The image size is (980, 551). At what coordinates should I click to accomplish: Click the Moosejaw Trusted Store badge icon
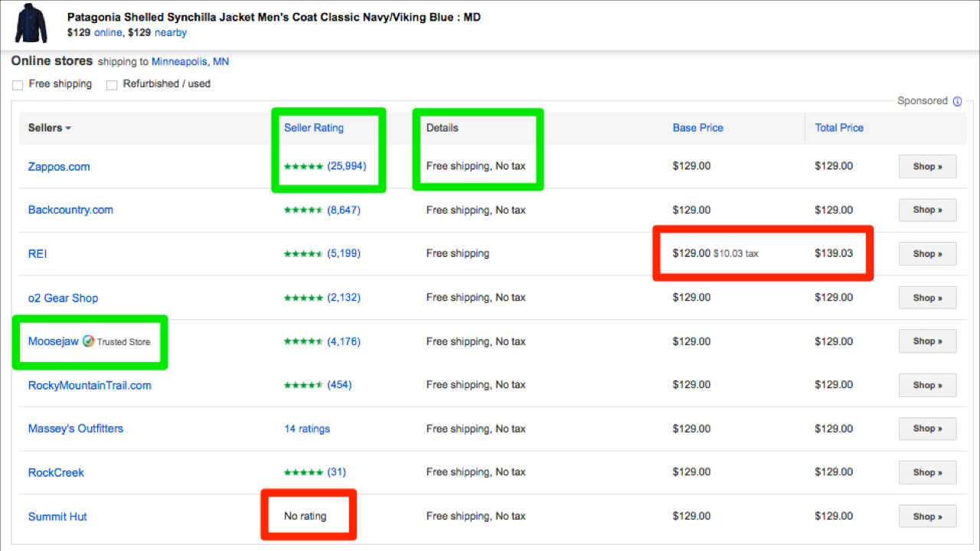[88, 341]
